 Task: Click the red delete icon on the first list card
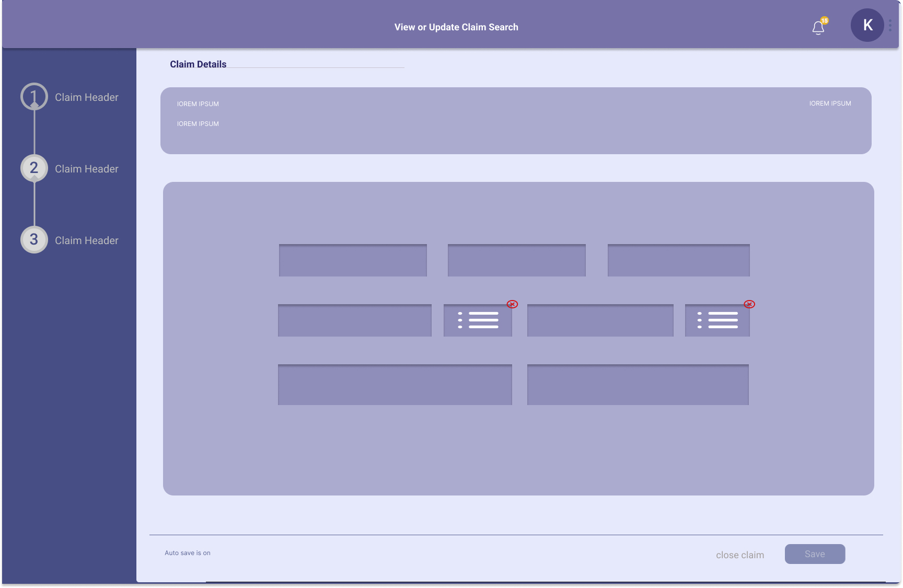(x=512, y=304)
